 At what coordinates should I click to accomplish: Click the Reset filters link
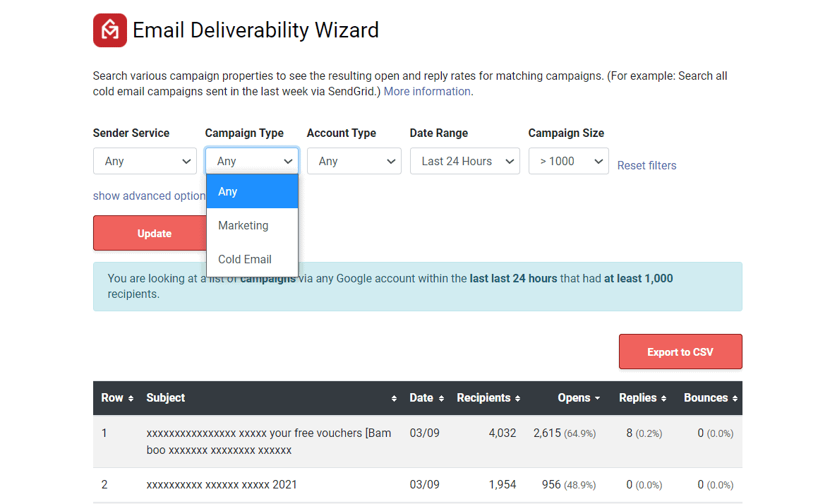[646, 165]
